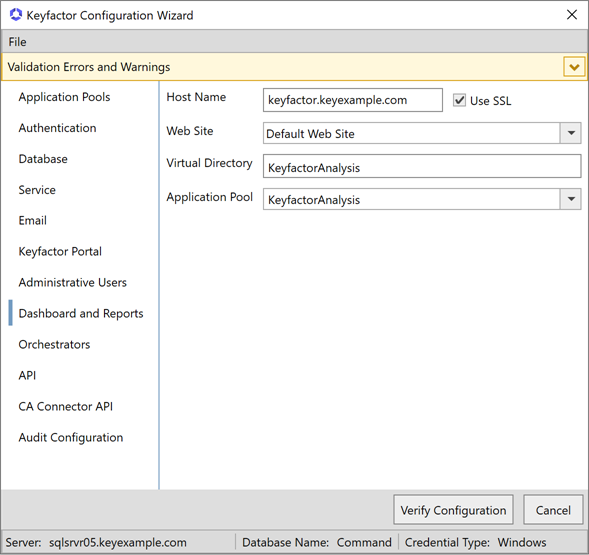The height and width of the screenshot is (555, 589).
Task: Expand Validation Errors and Warnings chevron
Action: pyautogui.click(x=574, y=67)
